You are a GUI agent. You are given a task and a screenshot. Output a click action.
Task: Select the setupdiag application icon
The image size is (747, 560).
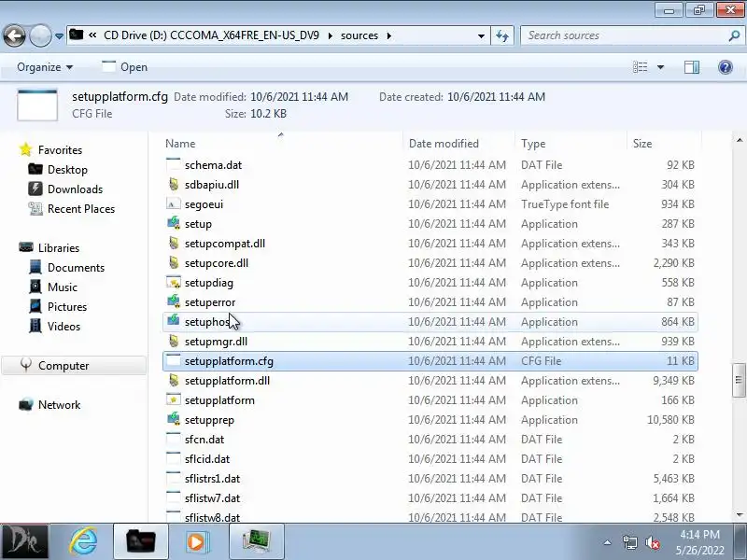coord(174,283)
